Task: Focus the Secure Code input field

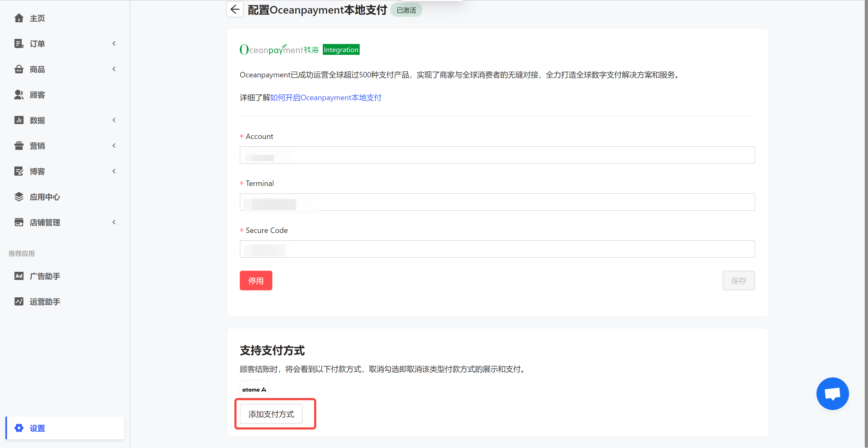Action: click(497, 249)
